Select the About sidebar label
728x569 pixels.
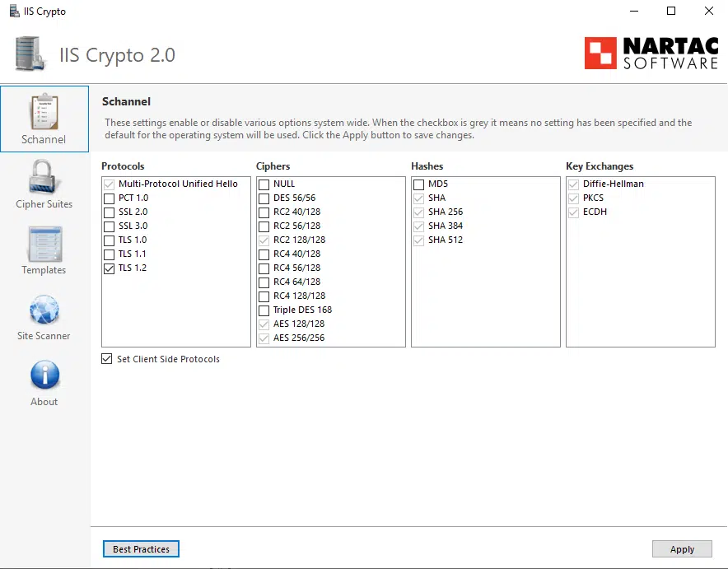pos(44,402)
